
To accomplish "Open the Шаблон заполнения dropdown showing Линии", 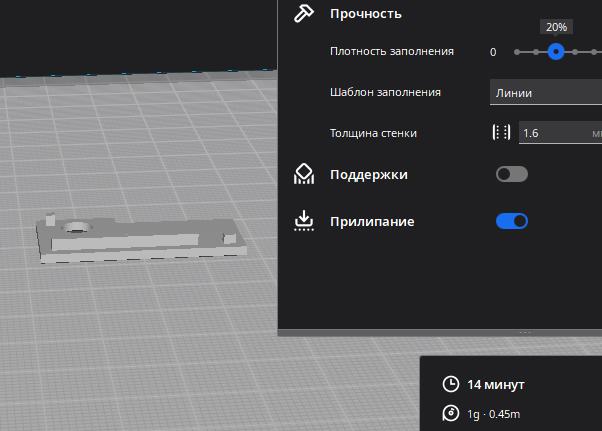I will click(546, 92).
